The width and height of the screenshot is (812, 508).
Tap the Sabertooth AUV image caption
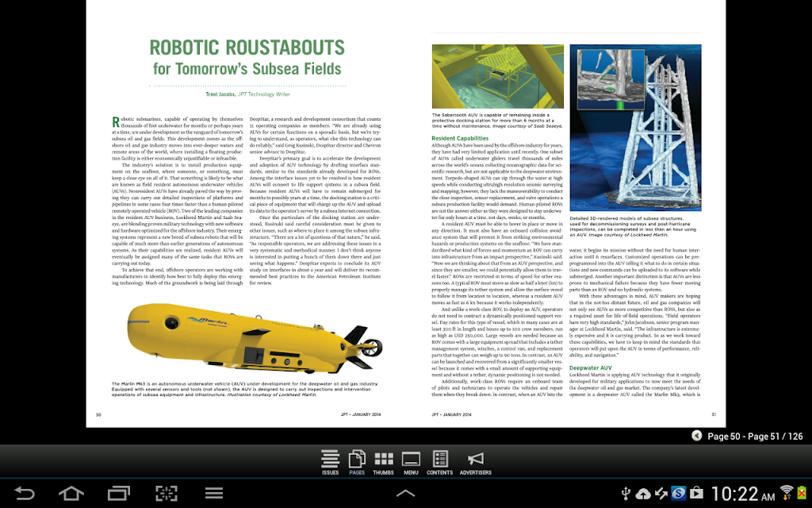coord(497,121)
